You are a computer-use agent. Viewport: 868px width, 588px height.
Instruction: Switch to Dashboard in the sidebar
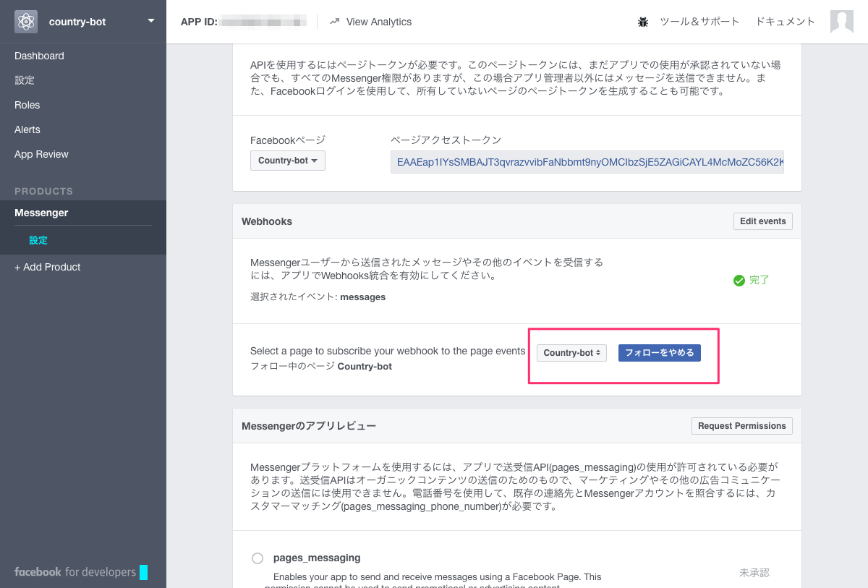click(39, 56)
